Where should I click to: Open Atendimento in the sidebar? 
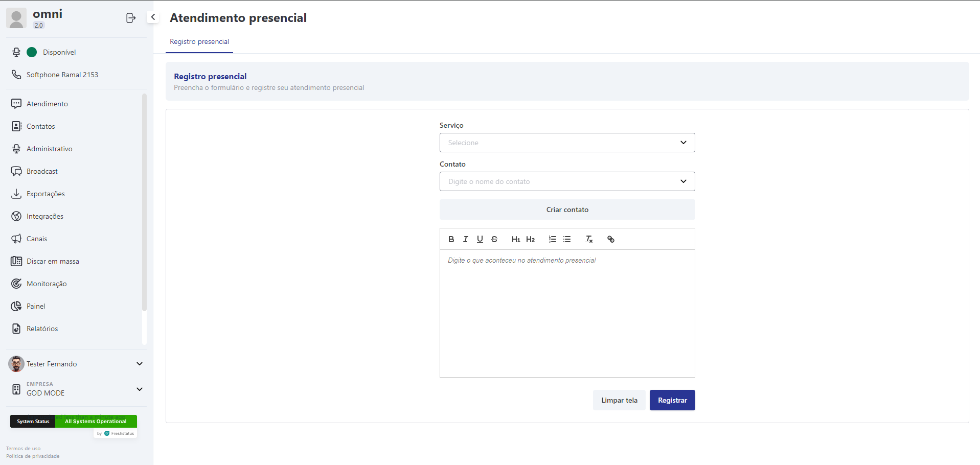coord(47,104)
